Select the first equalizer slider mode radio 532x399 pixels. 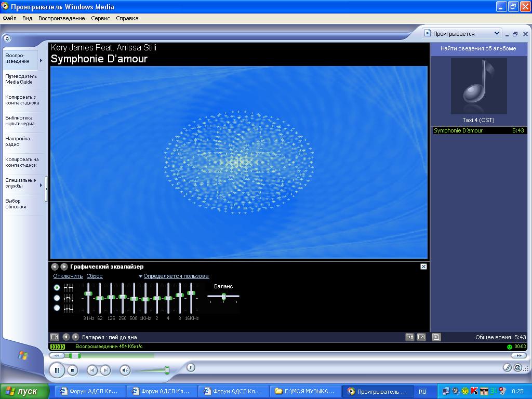point(57,287)
